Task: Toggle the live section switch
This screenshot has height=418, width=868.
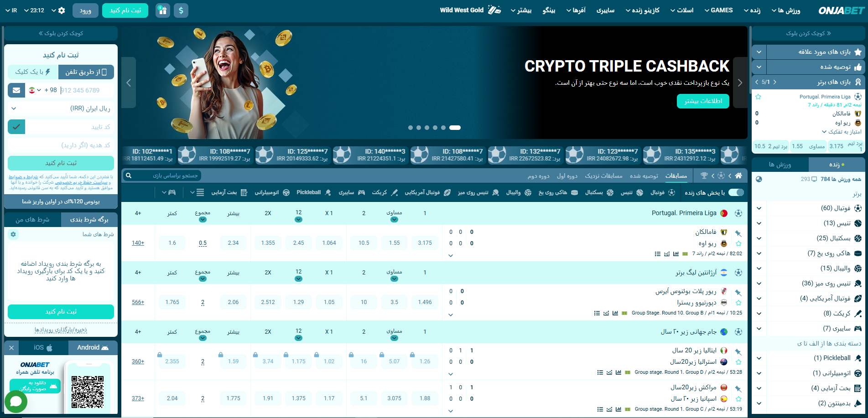Action: pos(736,192)
